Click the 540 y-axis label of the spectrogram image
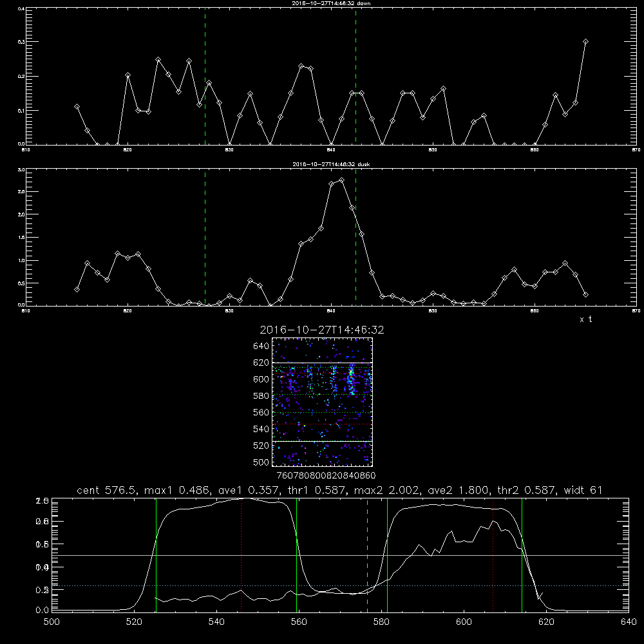 pos(261,429)
